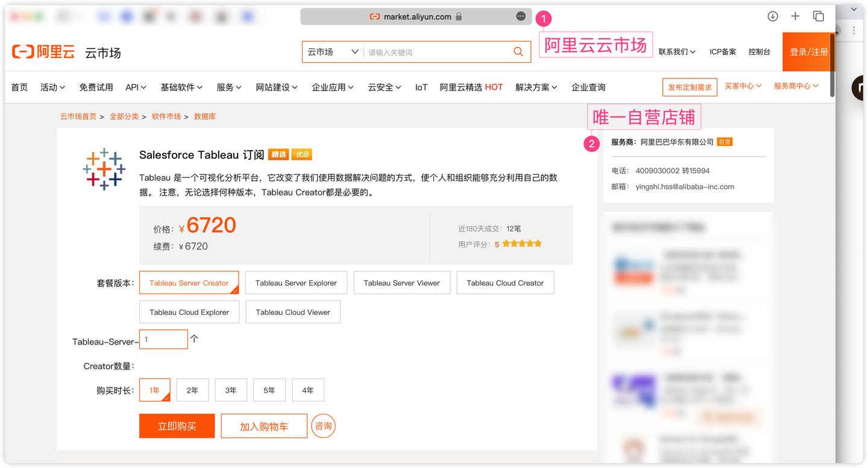This screenshot has width=868, height=468.
Task: Select the Tableau Server Creator package
Action: (189, 282)
